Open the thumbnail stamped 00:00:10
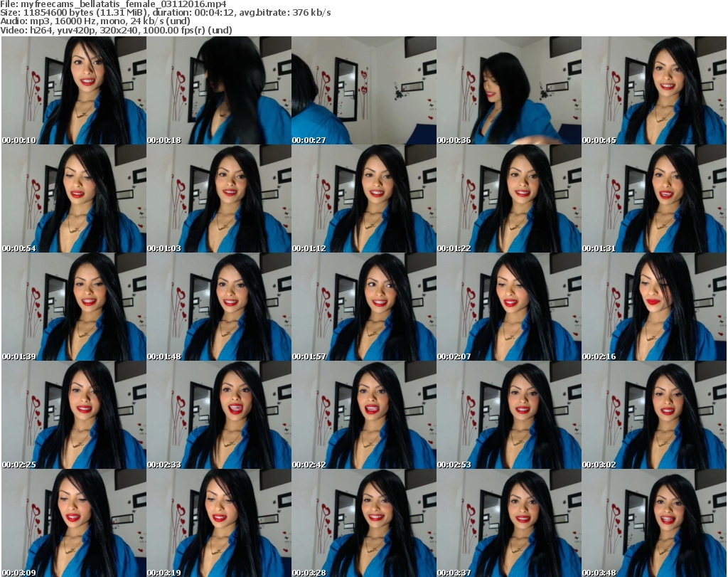Image resolution: width=728 pixels, height=577 pixels. [74, 90]
